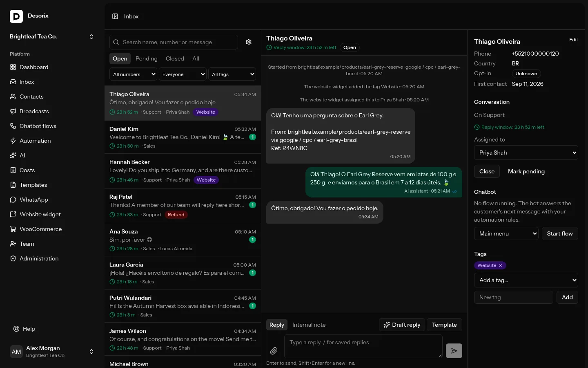Click the Desorix logo icon
Screen dimensions: 588x368
point(16,16)
